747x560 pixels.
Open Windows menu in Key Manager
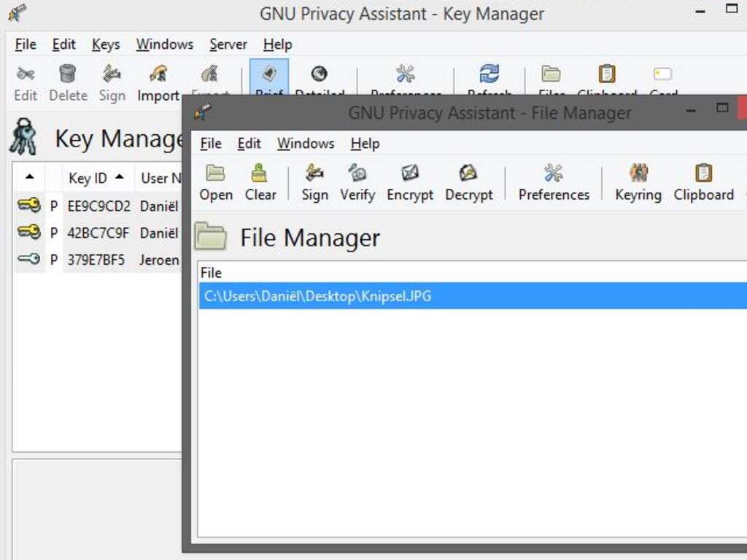click(x=165, y=44)
